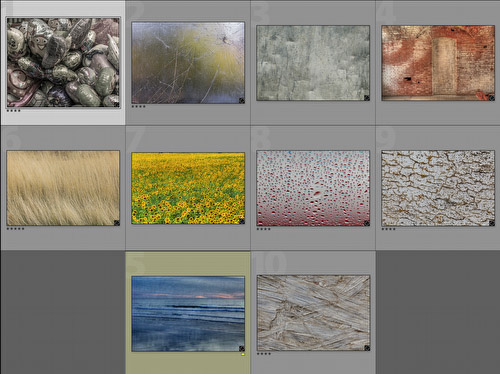Click the five-star rating under the wheat grass photo
Screen dimensions: 500x374
(x=15, y=229)
